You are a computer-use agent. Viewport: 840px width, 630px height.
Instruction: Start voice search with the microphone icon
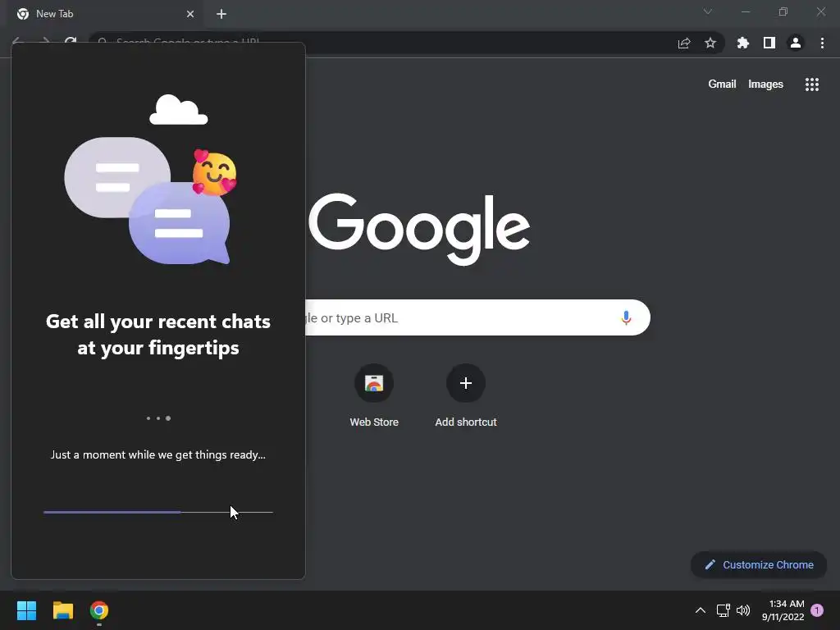click(626, 317)
